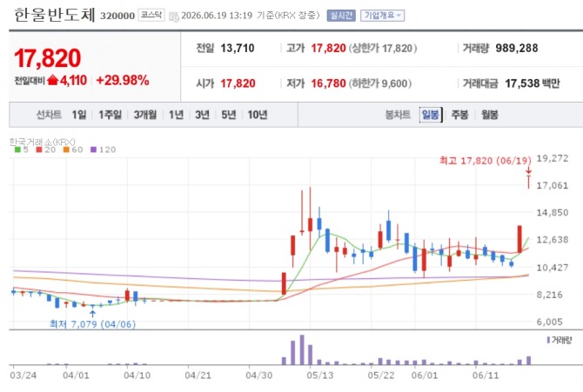Select the 1일 line chart tab

(x=79, y=115)
